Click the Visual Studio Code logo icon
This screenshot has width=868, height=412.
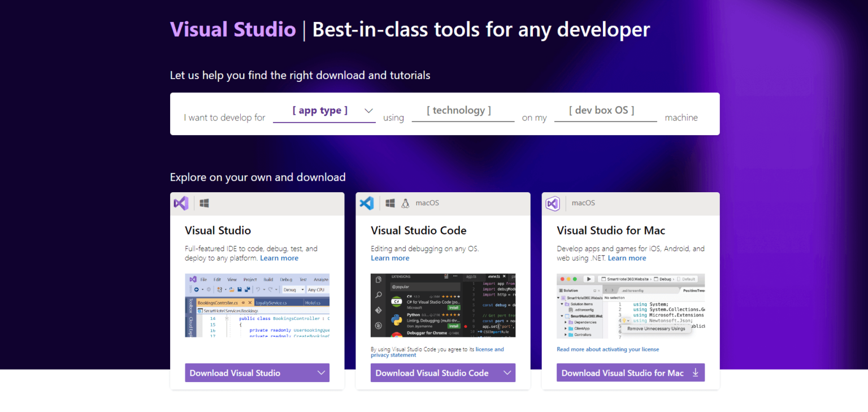point(366,203)
